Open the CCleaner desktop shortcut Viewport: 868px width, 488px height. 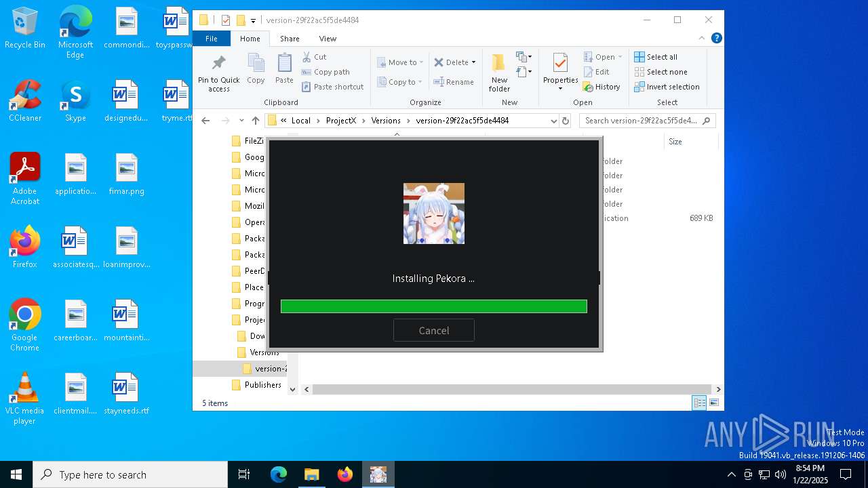pyautogui.click(x=25, y=101)
